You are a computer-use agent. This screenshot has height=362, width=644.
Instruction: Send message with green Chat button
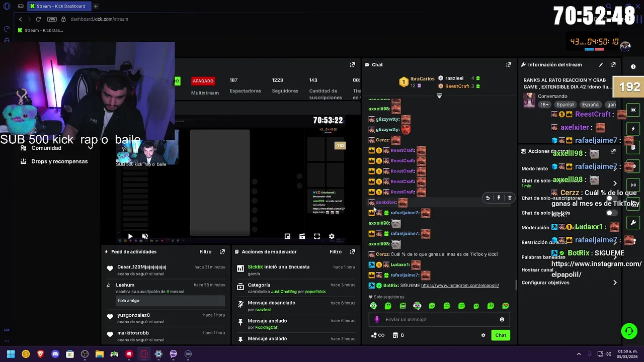click(501, 335)
